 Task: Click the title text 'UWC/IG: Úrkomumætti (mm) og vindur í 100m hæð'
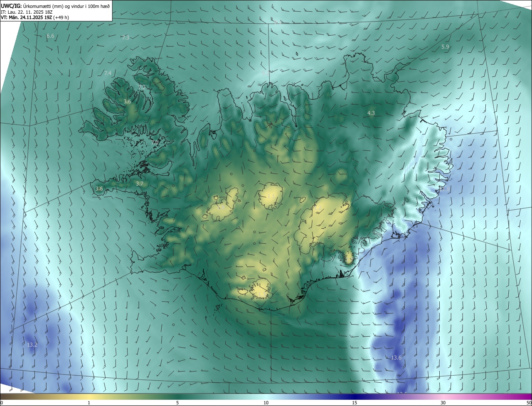[56, 5]
